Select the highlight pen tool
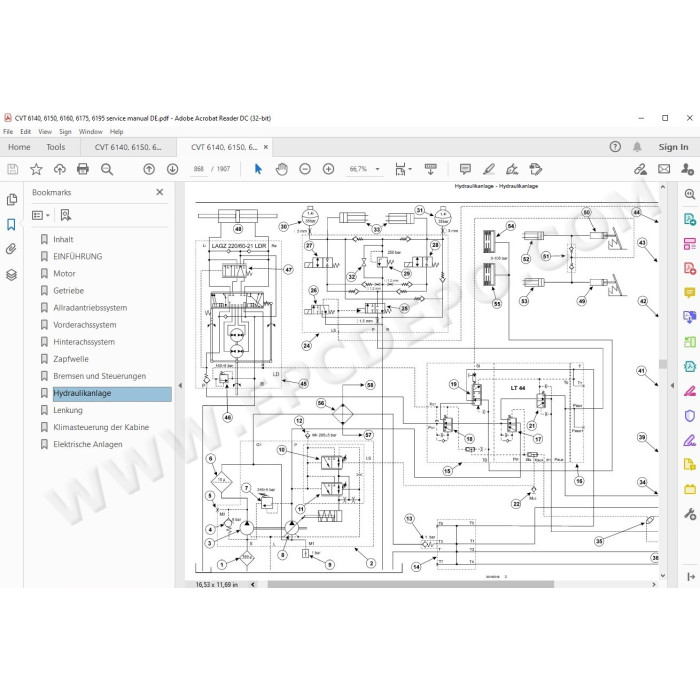Screen dimensions: 700x700 [x=489, y=169]
